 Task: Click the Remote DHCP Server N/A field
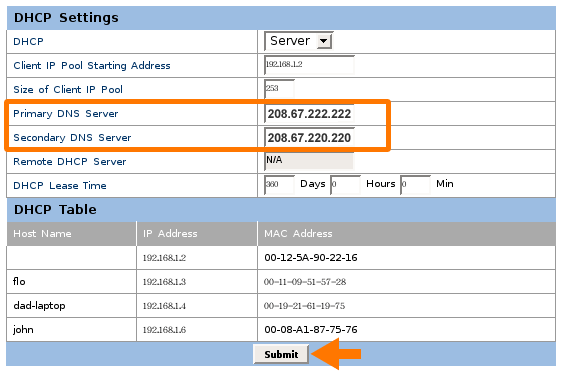coord(309,161)
